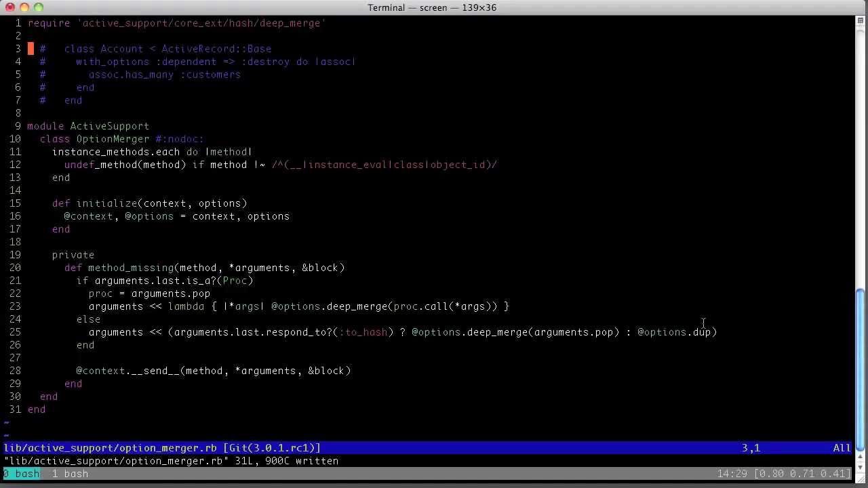Click the cursor position '3,1' in status line
Image resolution: width=868 pixels, height=488 pixels.
click(751, 448)
